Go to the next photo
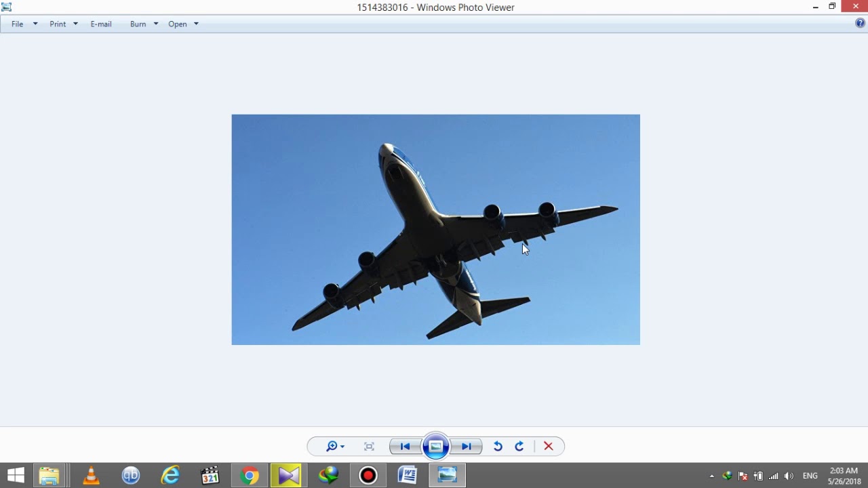The width and height of the screenshot is (868, 488). pyautogui.click(x=467, y=446)
